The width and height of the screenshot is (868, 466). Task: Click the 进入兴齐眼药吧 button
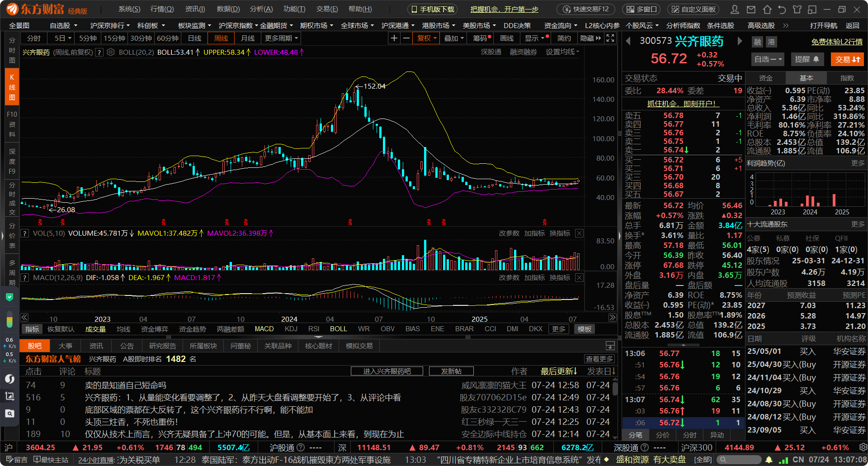[387, 371]
